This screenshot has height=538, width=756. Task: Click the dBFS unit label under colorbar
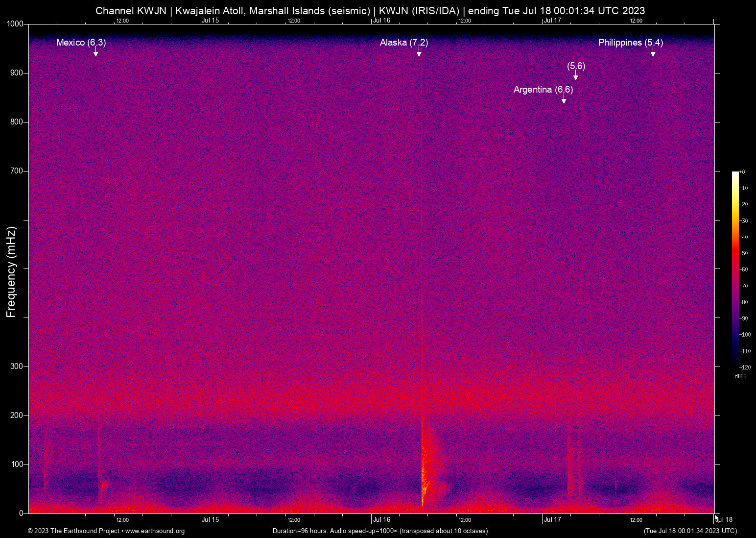point(740,376)
